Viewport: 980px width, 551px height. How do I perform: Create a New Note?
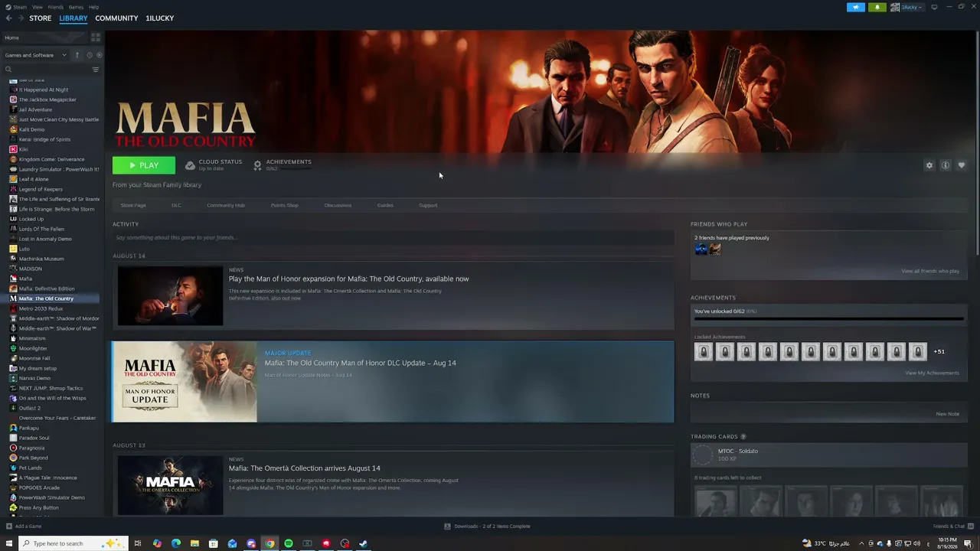click(948, 414)
